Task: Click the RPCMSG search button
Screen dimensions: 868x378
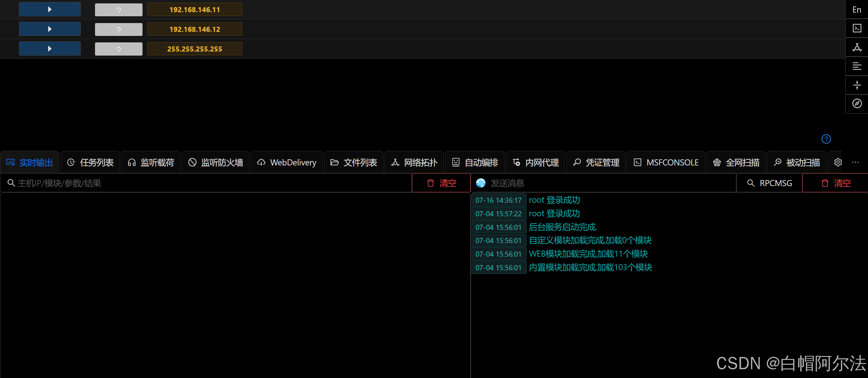Action: pyautogui.click(x=770, y=183)
